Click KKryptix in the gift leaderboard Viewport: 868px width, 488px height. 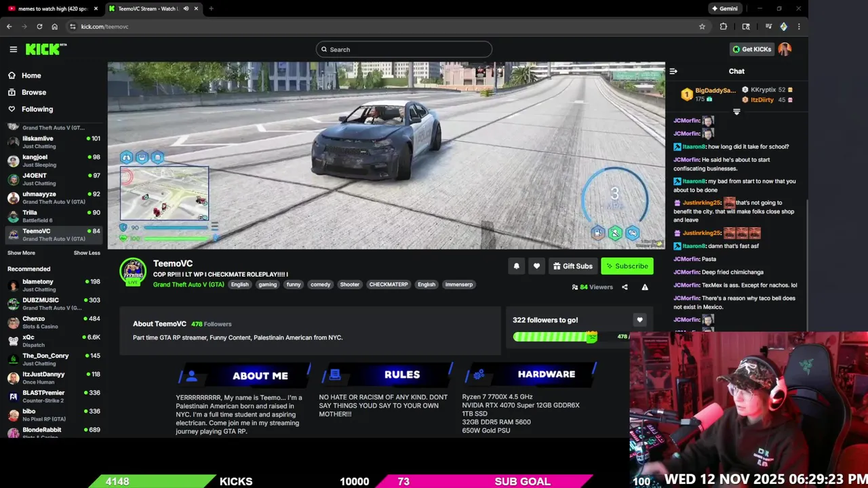pos(763,89)
